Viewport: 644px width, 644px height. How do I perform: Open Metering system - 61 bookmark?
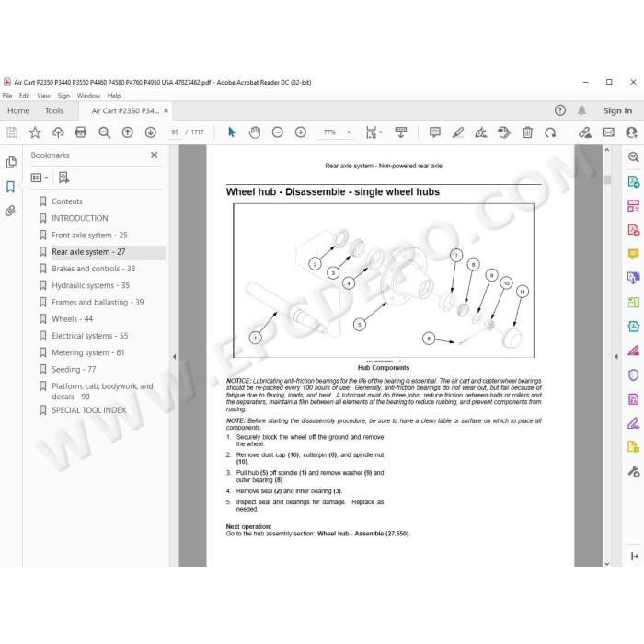(88, 352)
